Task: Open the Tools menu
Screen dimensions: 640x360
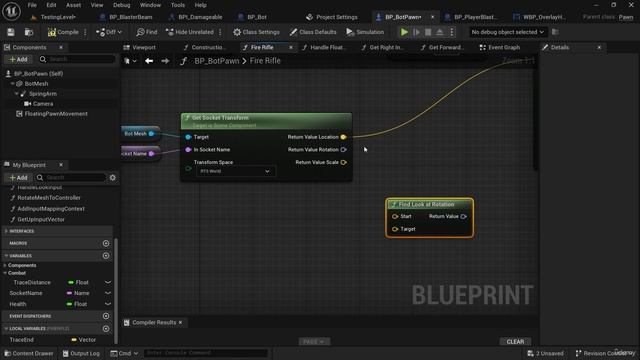Action: click(x=178, y=5)
